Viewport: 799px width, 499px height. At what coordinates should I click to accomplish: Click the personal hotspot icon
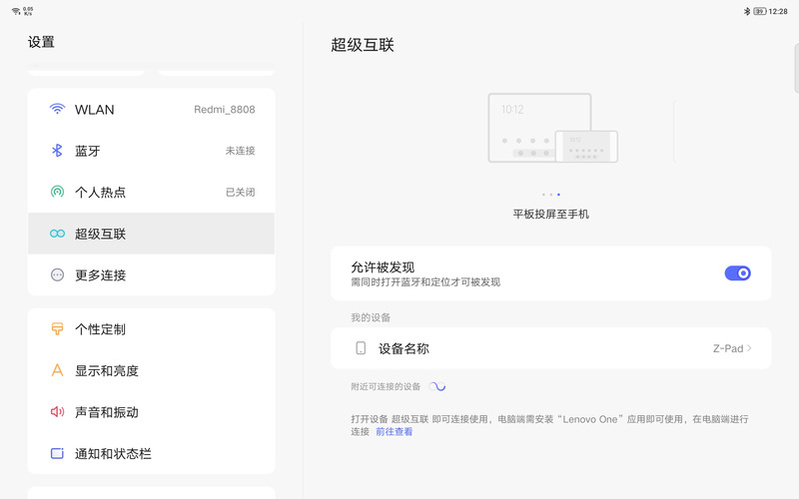pos(57,192)
